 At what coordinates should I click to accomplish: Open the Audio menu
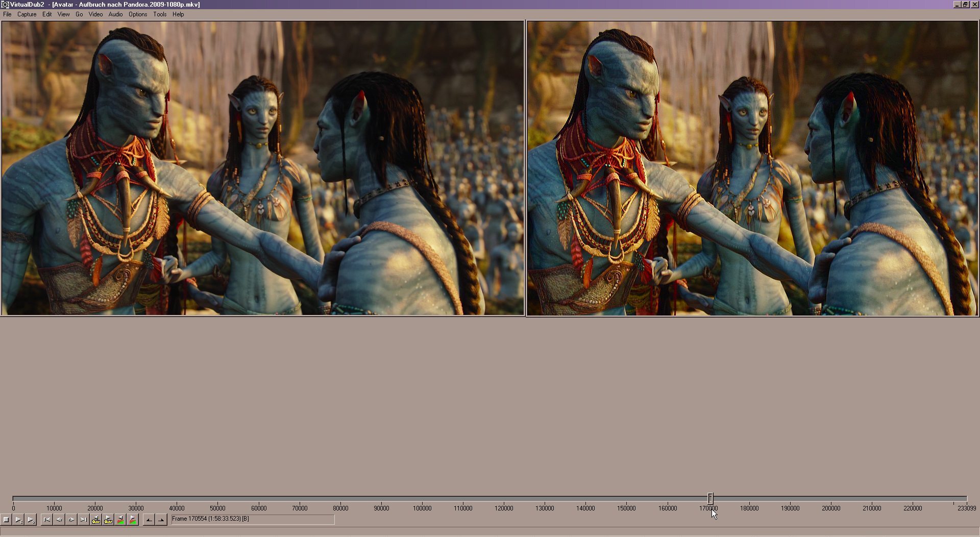[115, 14]
